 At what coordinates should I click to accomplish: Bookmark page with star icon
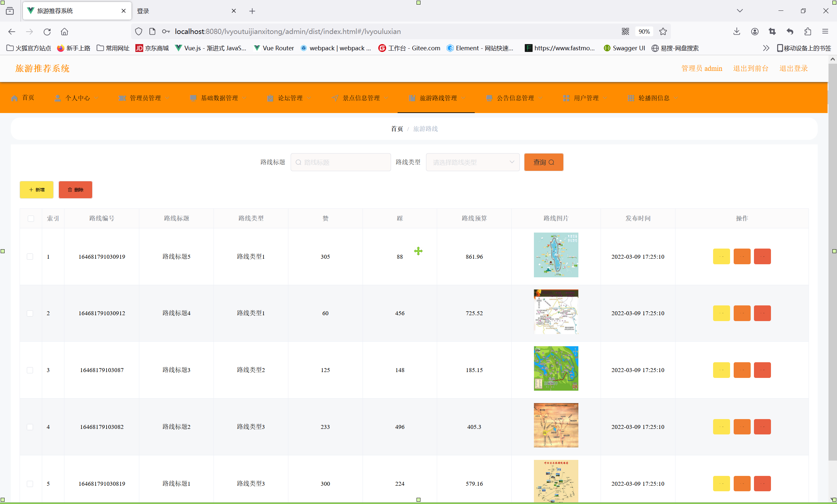[x=663, y=32]
